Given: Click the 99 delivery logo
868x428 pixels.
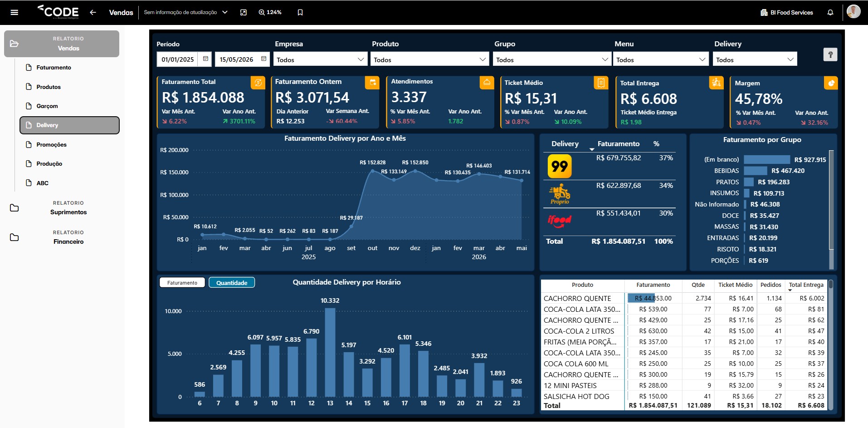Looking at the screenshot, I should [x=560, y=166].
